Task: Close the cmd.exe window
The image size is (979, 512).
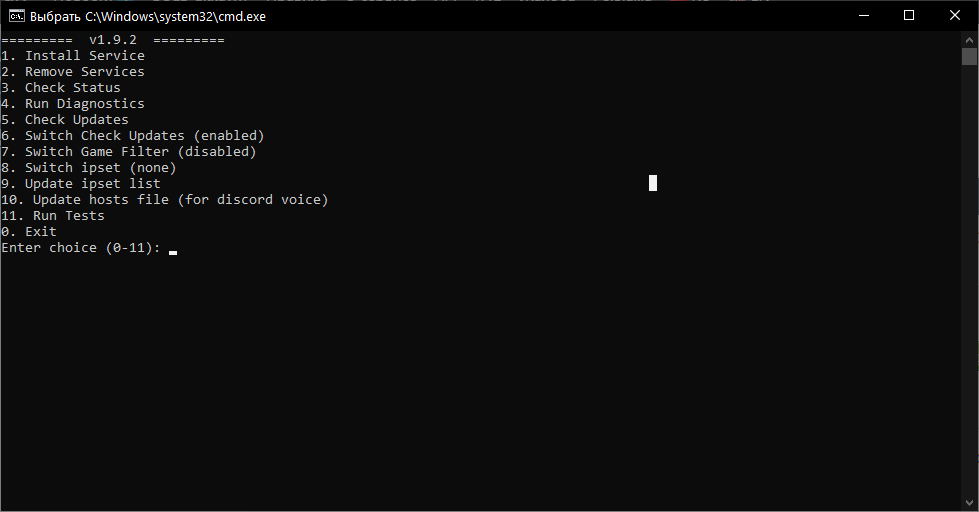Action: coord(955,15)
